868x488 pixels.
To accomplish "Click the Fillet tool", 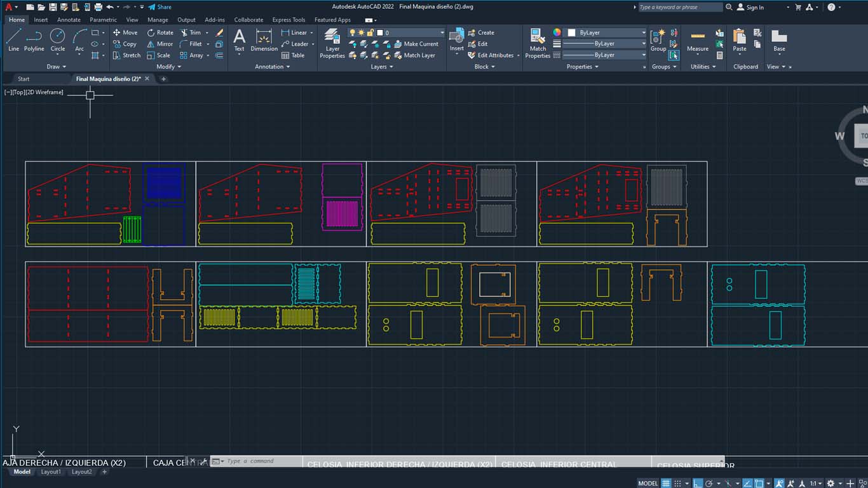I will click(191, 44).
